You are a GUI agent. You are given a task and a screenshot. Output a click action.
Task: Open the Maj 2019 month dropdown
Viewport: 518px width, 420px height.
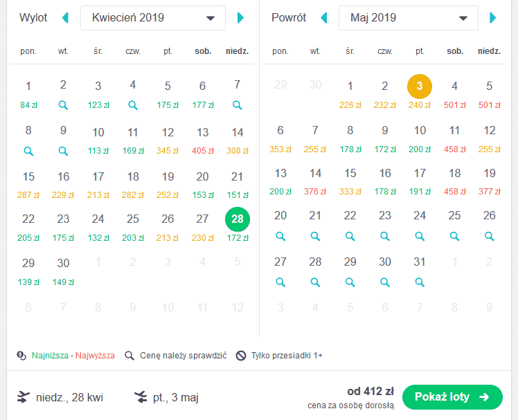tap(409, 18)
